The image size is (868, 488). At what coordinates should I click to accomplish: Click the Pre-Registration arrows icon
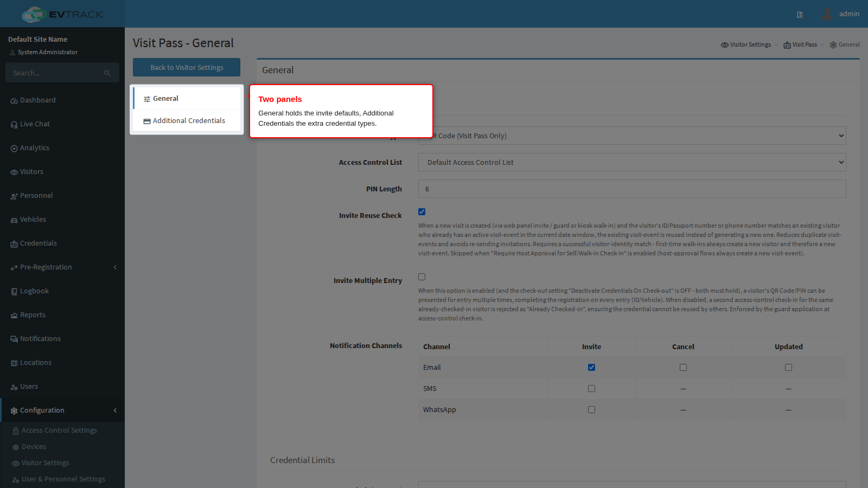(14, 268)
